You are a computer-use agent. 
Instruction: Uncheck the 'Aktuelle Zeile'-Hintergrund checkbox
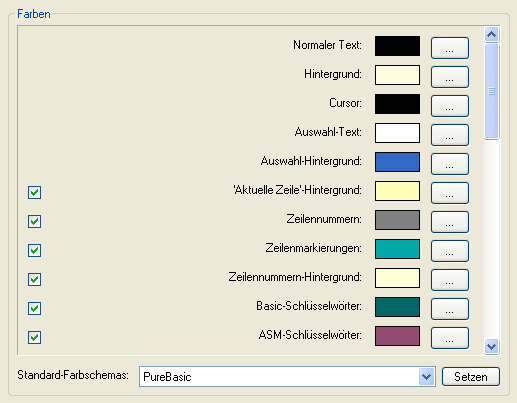pos(34,192)
